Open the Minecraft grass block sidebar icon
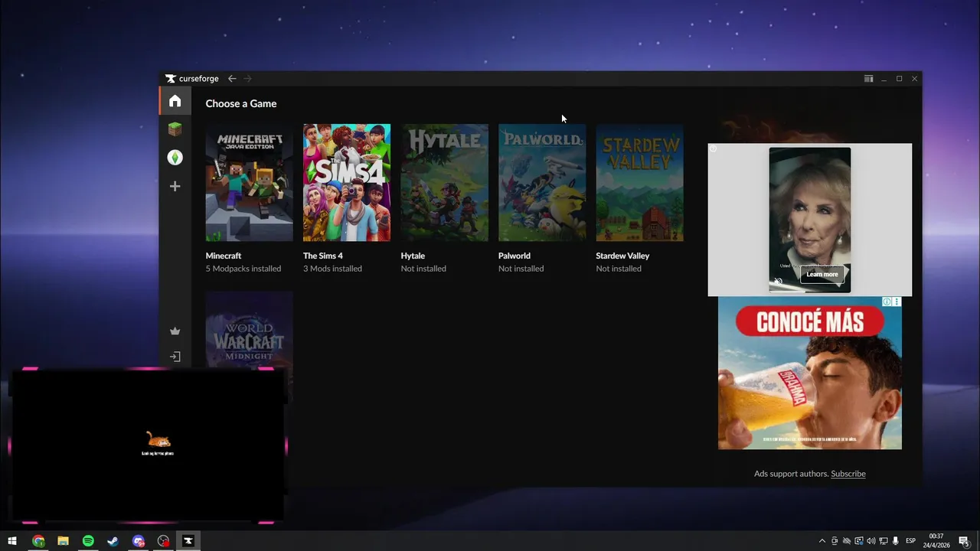The image size is (980, 551). [x=175, y=129]
